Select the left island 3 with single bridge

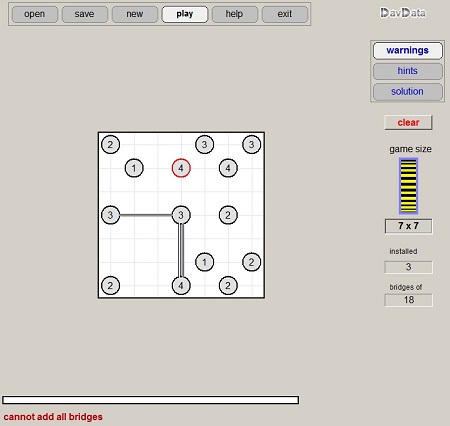pyautogui.click(x=110, y=215)
